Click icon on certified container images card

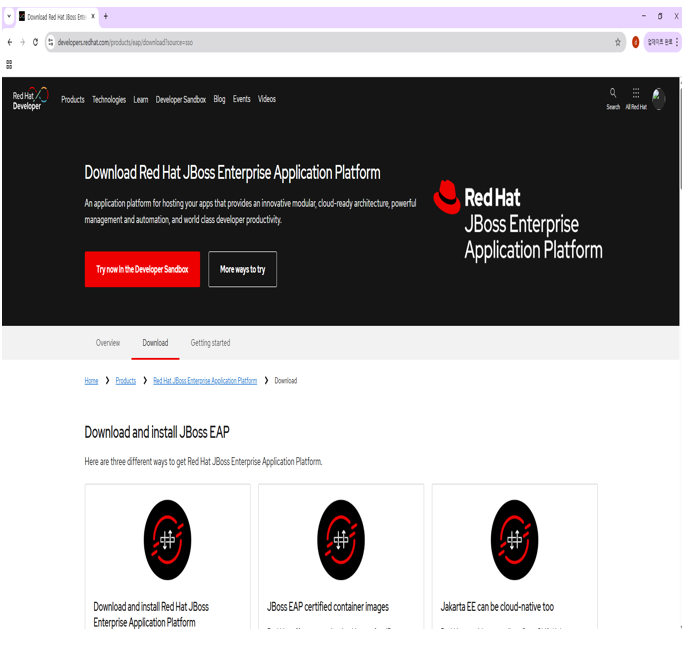(x=341, y=539)
